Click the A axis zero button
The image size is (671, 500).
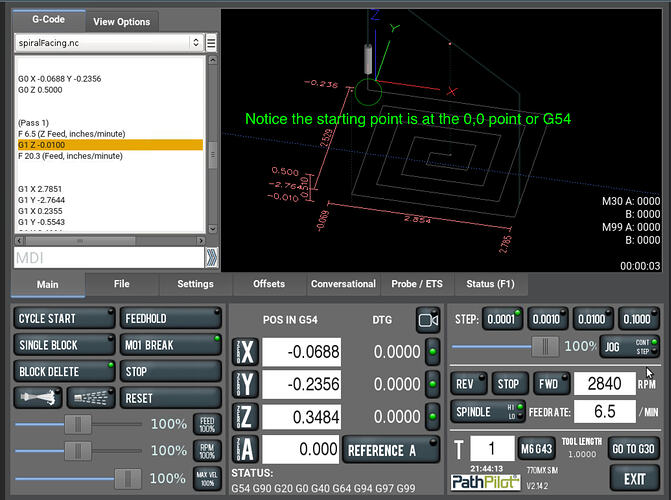tap(245, 449)
